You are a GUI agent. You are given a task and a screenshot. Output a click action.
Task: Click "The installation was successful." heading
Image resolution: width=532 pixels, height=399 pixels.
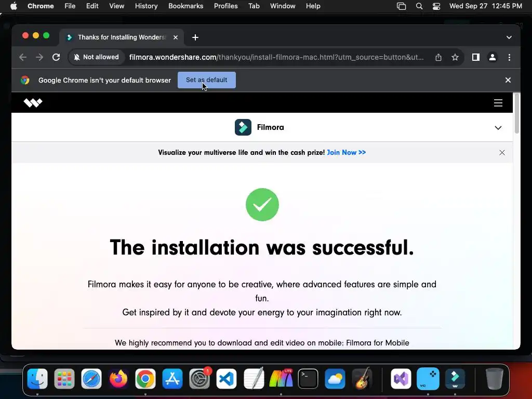pyautogui.click(x=262, y=247)
